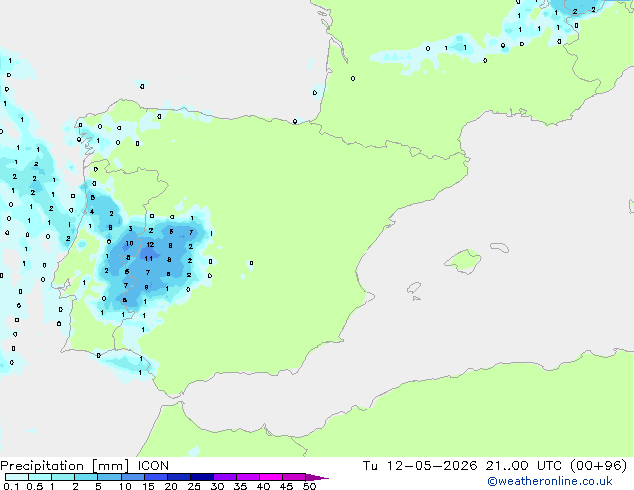Click the 'ICON' model name label
This screenshot has height=490, width=634.
[153, 466]
